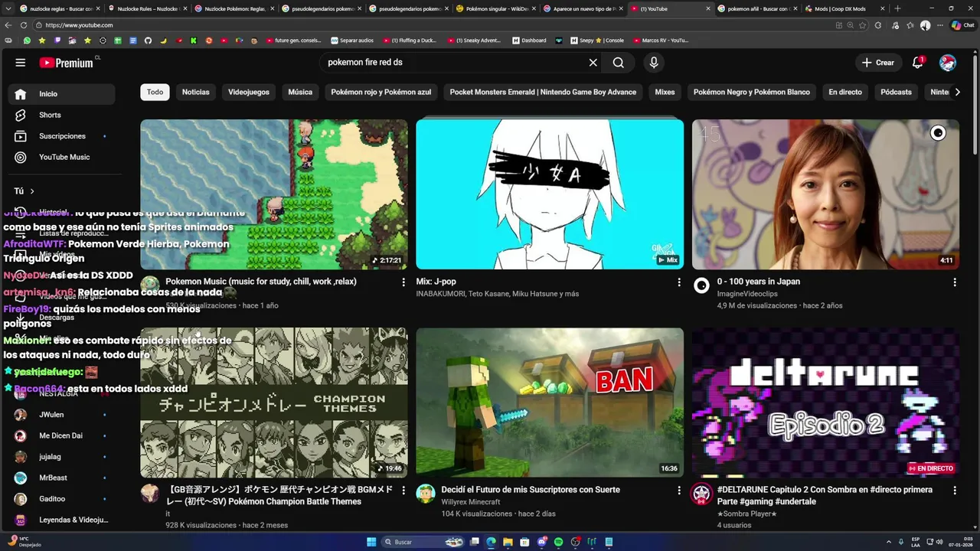Open options for Champion Battle Themes video
The width and height of the screenshot is (980, 551).
point(403,491)
